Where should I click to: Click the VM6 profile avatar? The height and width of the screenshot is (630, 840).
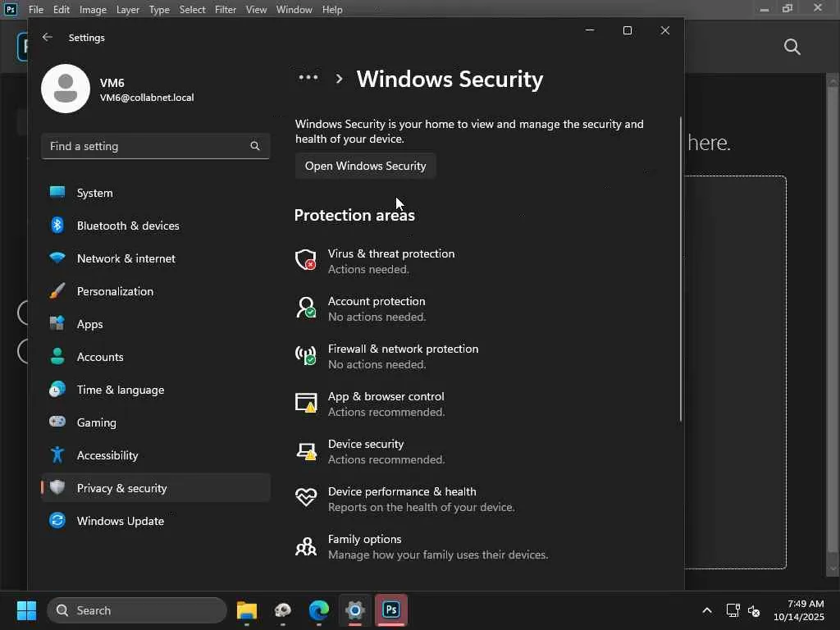pyautogui.click(x=66, y=89)
